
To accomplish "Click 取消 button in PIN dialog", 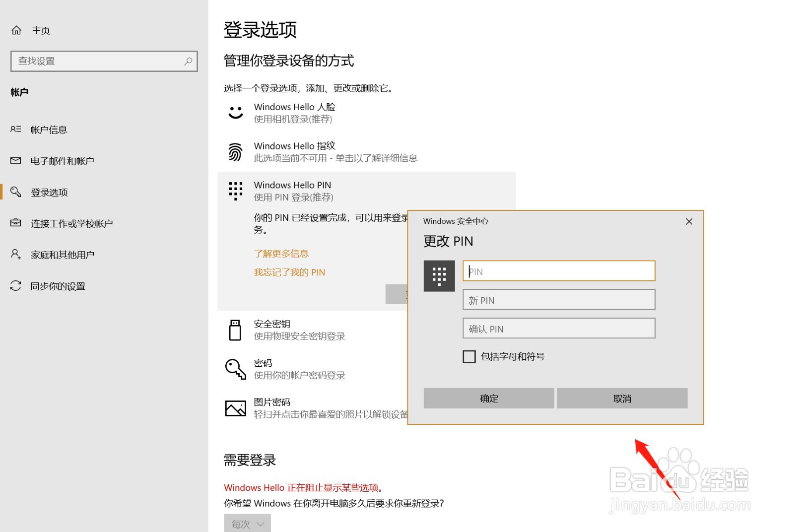I will (x=622, y=398).
